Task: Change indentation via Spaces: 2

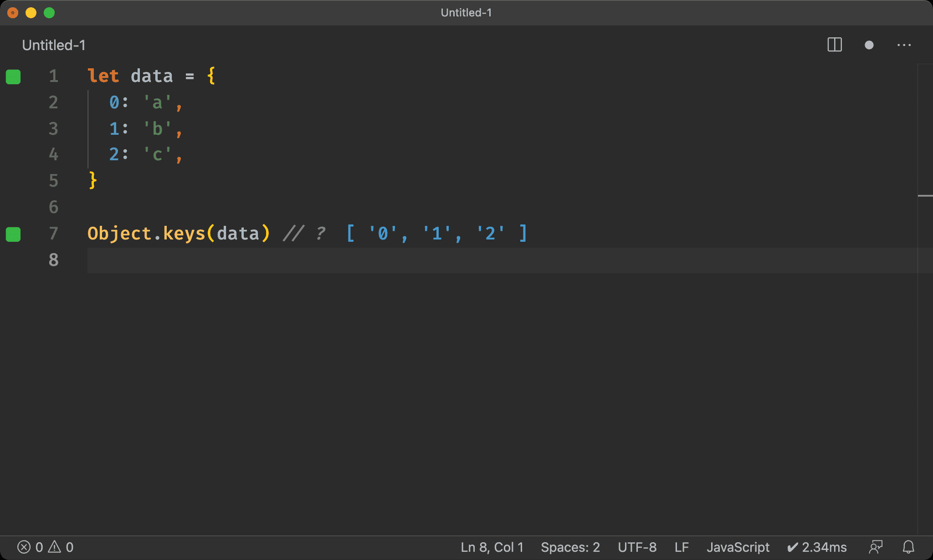Action: coord(570,547)
